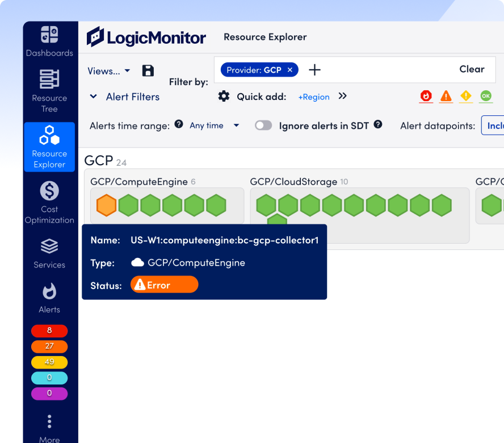The height and width of the screenshot is (443, 504).
Task: Select the first green CloudStorage hexagon
Action: (x=266, y=205)
